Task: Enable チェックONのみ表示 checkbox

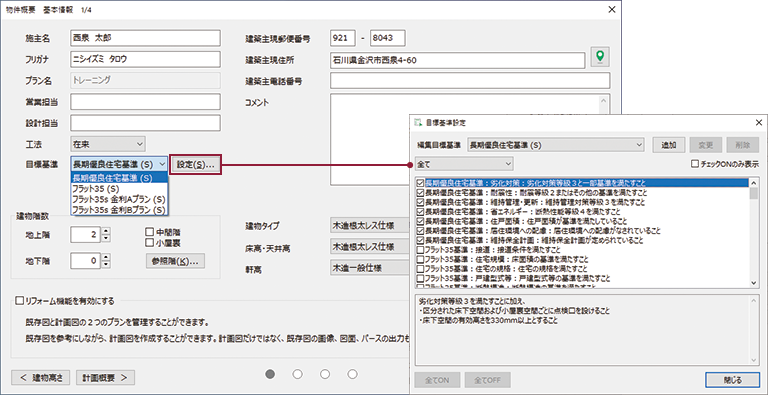Action: point(695,164)
